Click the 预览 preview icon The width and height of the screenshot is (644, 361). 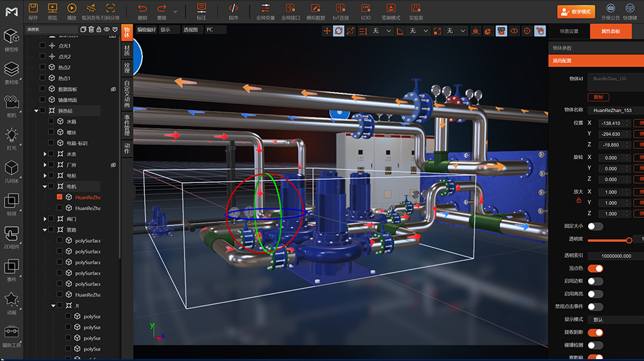pyautogui.click(x=53, y=8)
